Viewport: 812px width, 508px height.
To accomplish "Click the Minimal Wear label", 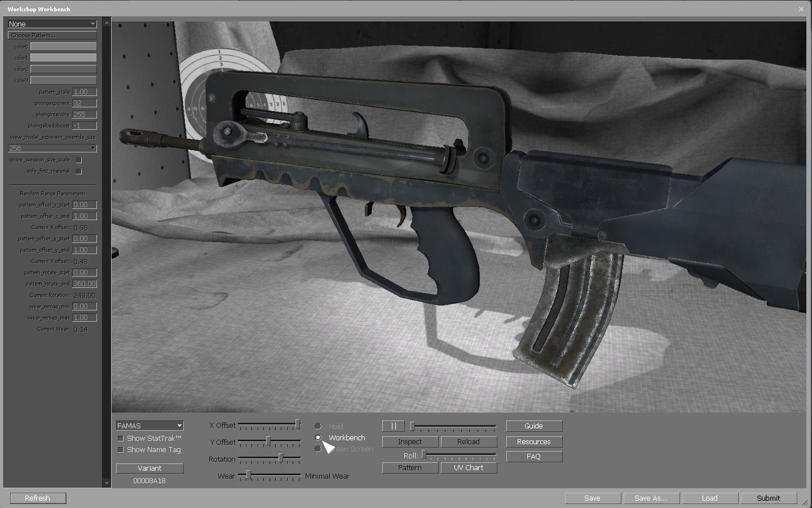I will tap(327, 476).
